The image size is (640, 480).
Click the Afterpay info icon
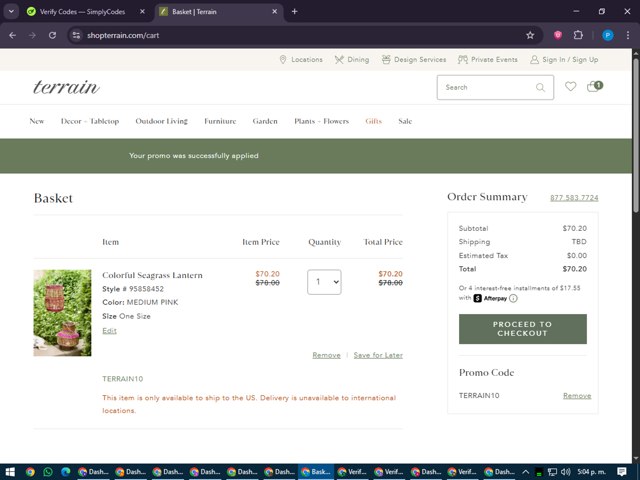[513, 298]
